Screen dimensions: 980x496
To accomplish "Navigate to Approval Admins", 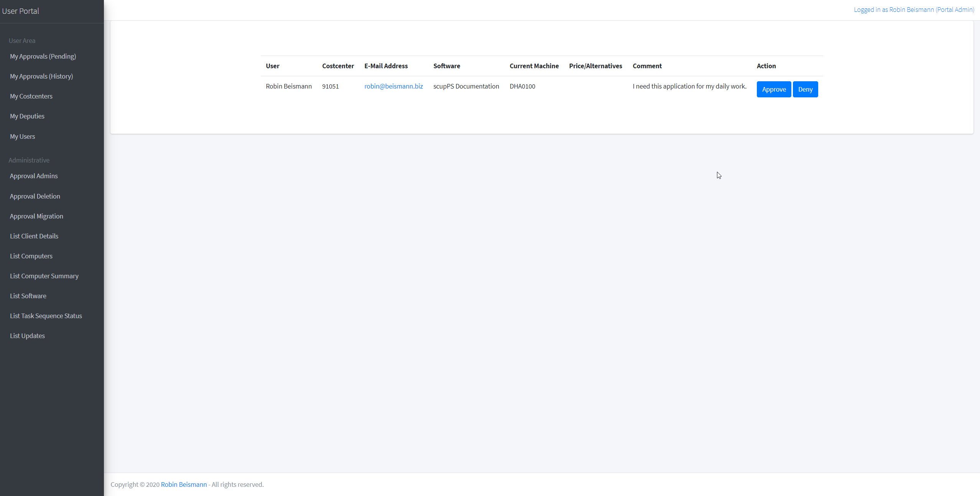I will 34,176.
